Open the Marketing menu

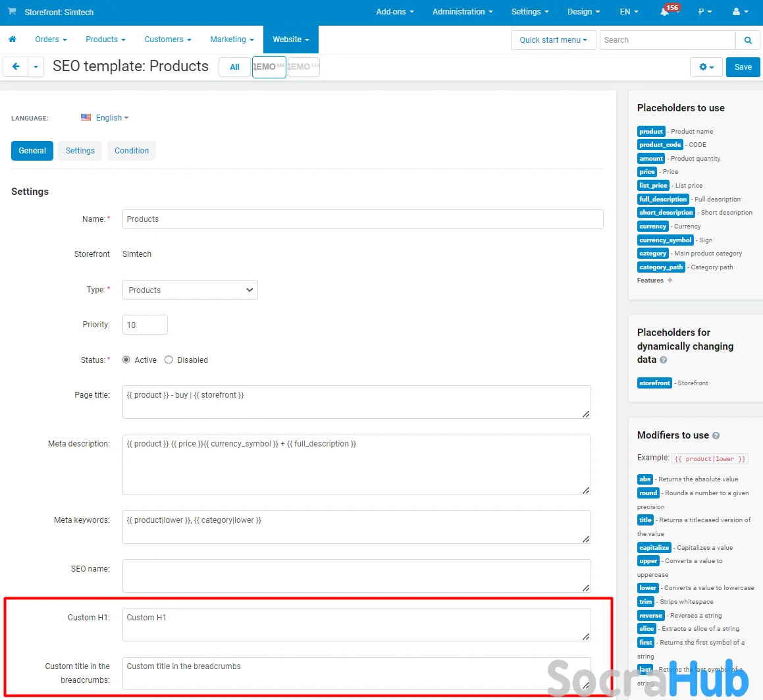232,40
